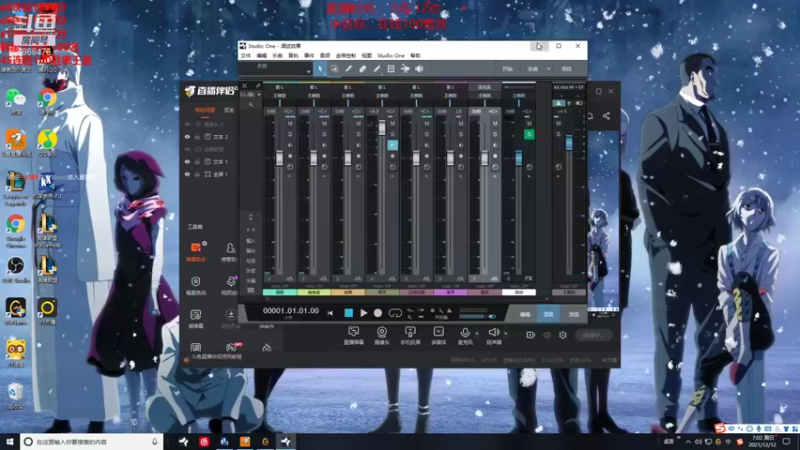Click the record video icon beside gear
This screenshot has width=800, height=450.
click(x=531, y=335)
